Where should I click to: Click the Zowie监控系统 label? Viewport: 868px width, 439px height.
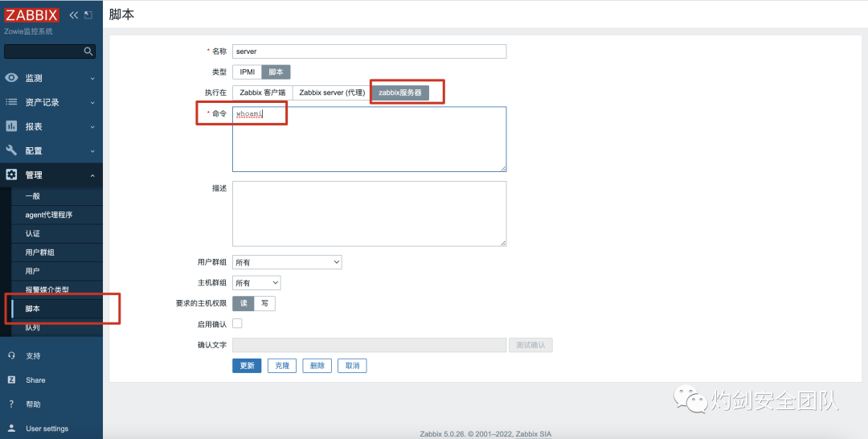point(28,31)
